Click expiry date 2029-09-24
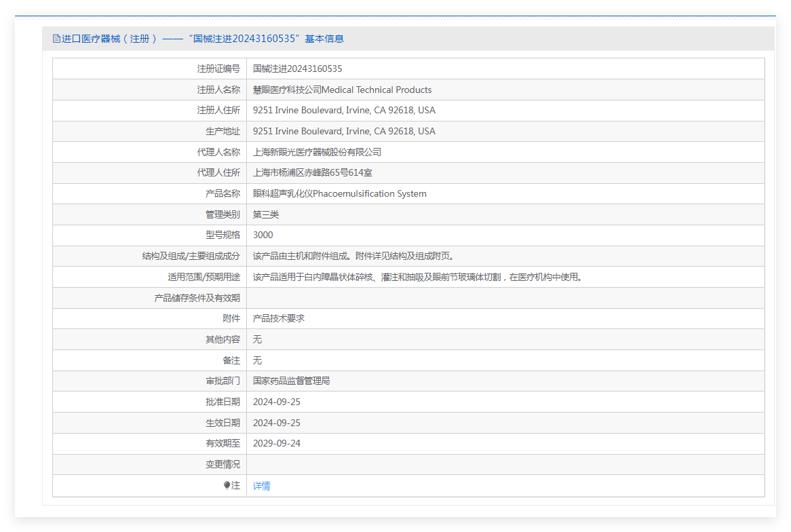Image resolution: width=791 pixels, height=532 pixels. click(277, 443)
